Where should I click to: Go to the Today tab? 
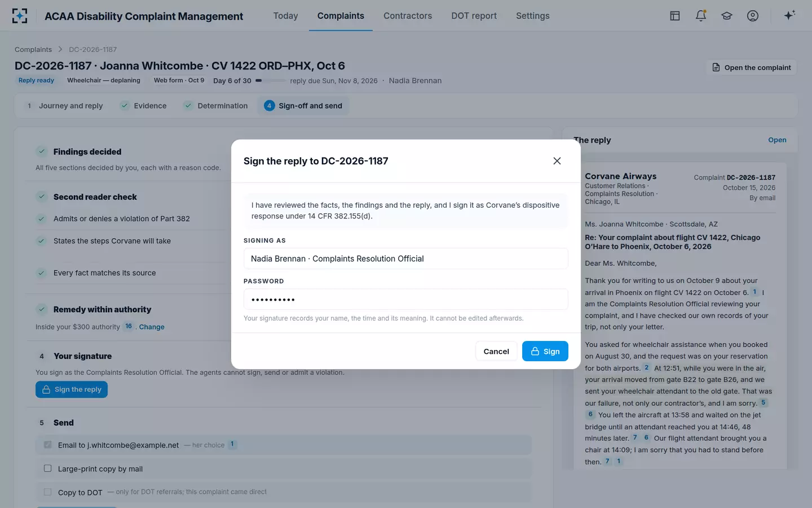[x=285, y=16]
